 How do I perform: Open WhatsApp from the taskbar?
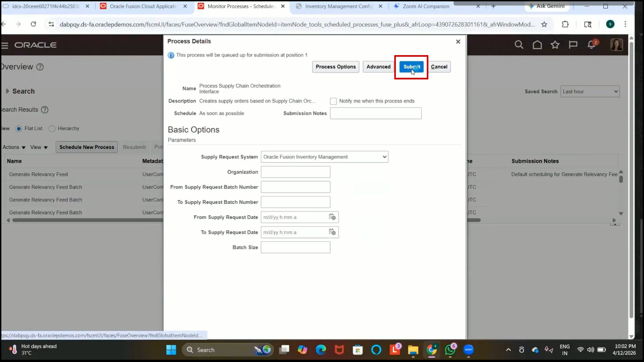pyautogui.click(x=450, y=350)
